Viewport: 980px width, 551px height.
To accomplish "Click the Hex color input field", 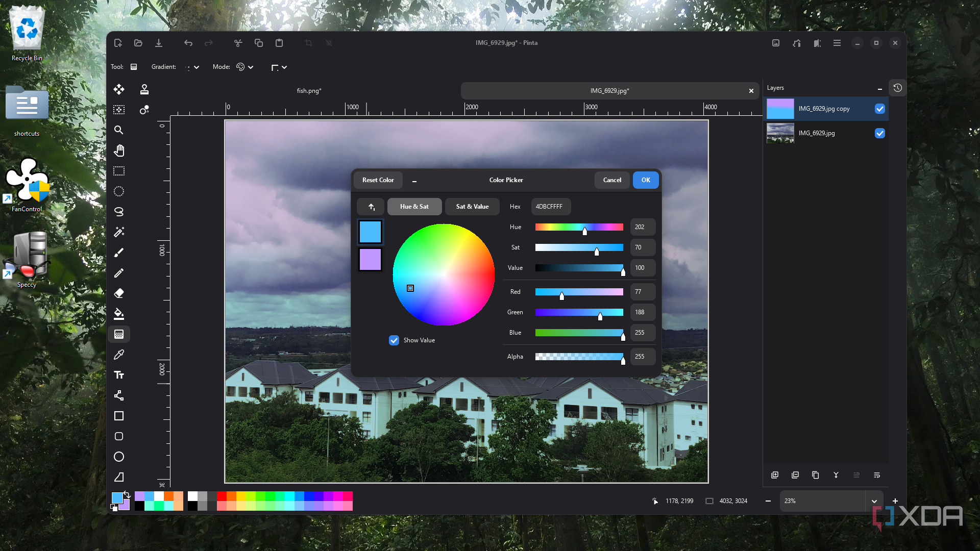I will click(x=550, y=207).
